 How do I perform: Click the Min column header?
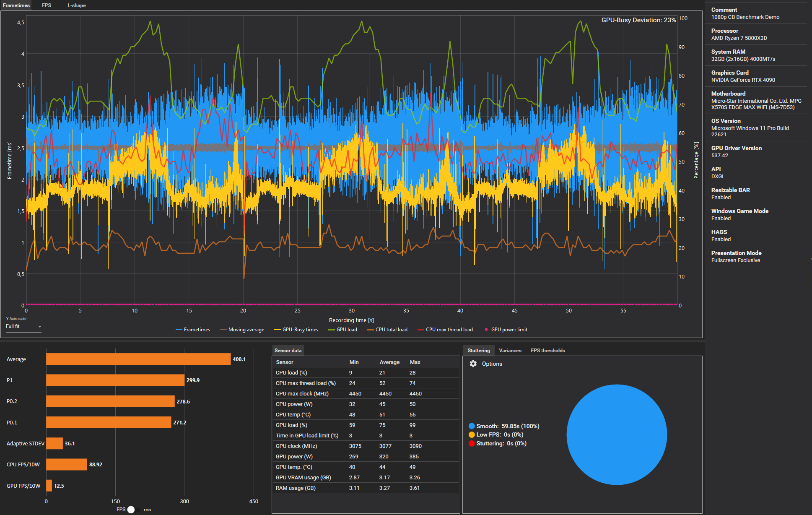click(x=354, y=362)
